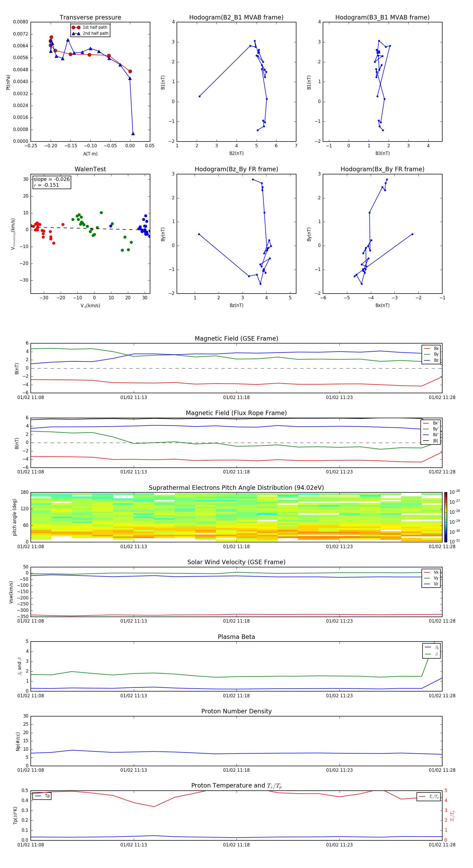
Task: Click 'Vy' in the solar wind velocity legend
Action: tap(436, 578)
